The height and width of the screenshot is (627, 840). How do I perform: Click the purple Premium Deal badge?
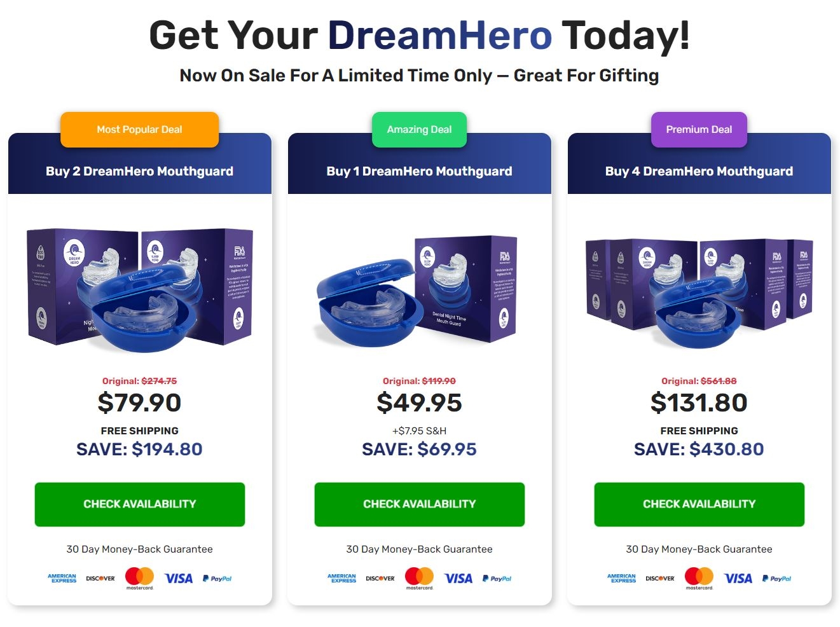point(699,130)
